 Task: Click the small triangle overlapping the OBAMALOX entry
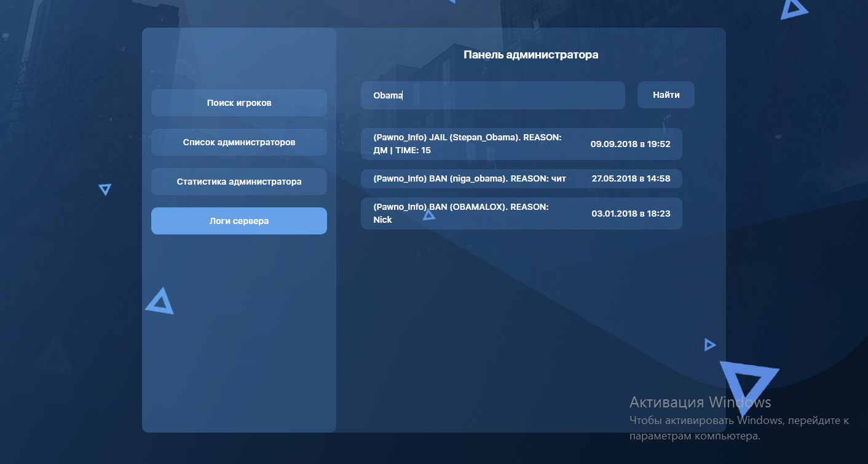pyautogui.click(x=429, y=215)
